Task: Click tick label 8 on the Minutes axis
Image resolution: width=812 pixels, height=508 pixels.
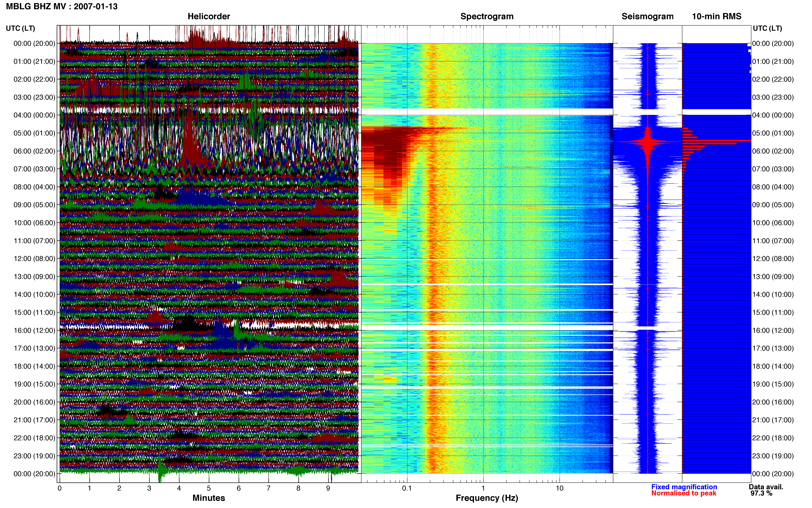Action: click(298, 488)
